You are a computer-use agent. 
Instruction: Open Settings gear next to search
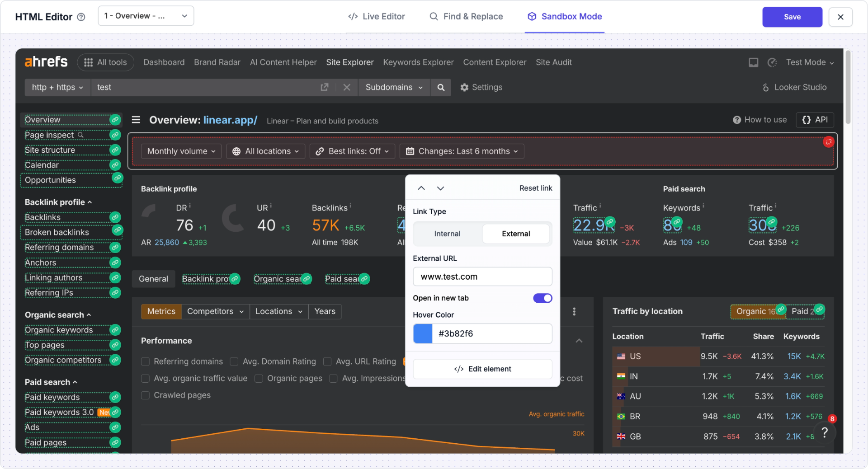[481, 87]
